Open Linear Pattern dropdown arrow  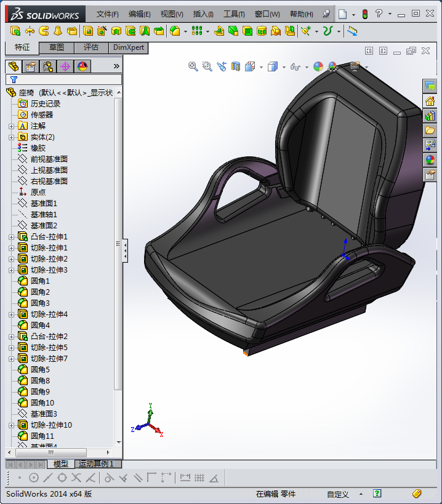[207, 31]
